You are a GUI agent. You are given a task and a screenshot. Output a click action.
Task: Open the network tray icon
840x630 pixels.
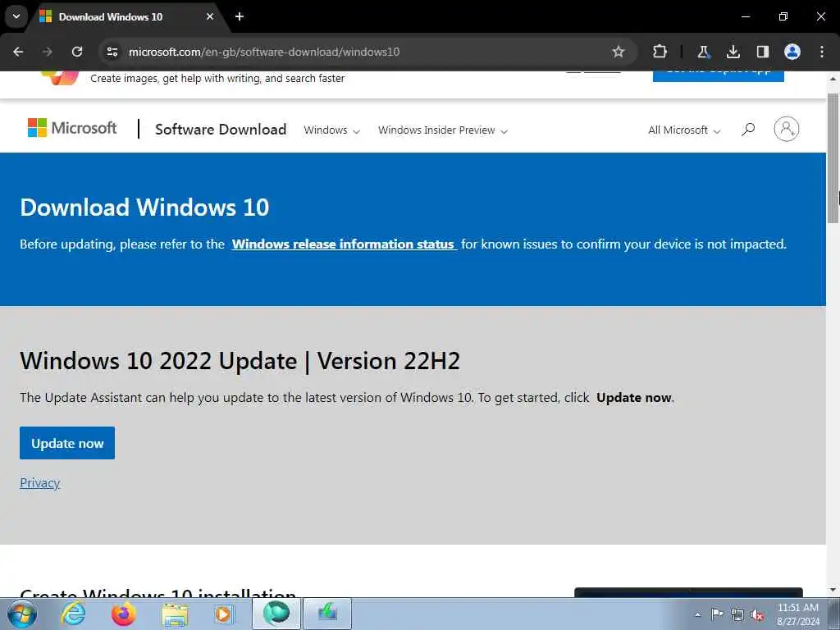pyautogui.click(x=737, y=614)
